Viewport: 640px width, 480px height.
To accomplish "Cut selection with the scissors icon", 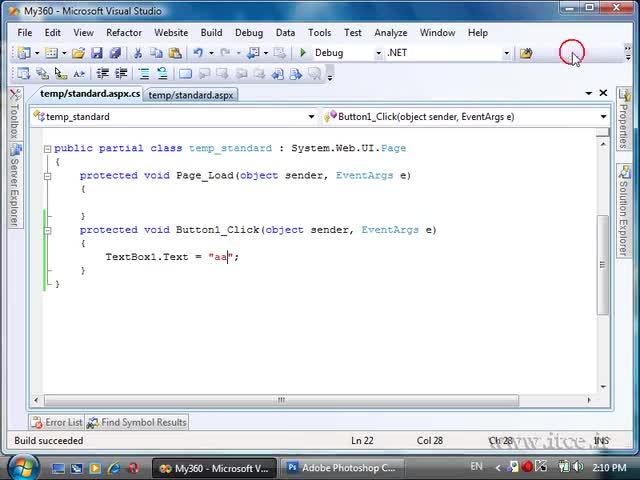I will [138, 53].
